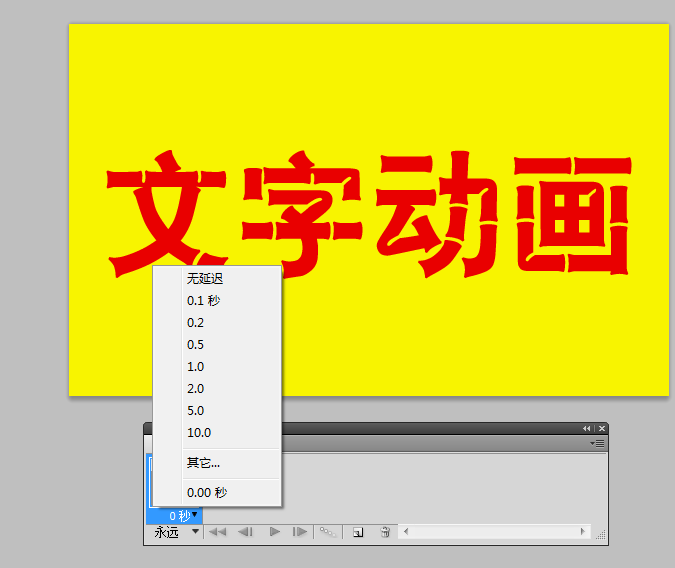
Task: Duplicate the selected frame
Action: [358, 533]
